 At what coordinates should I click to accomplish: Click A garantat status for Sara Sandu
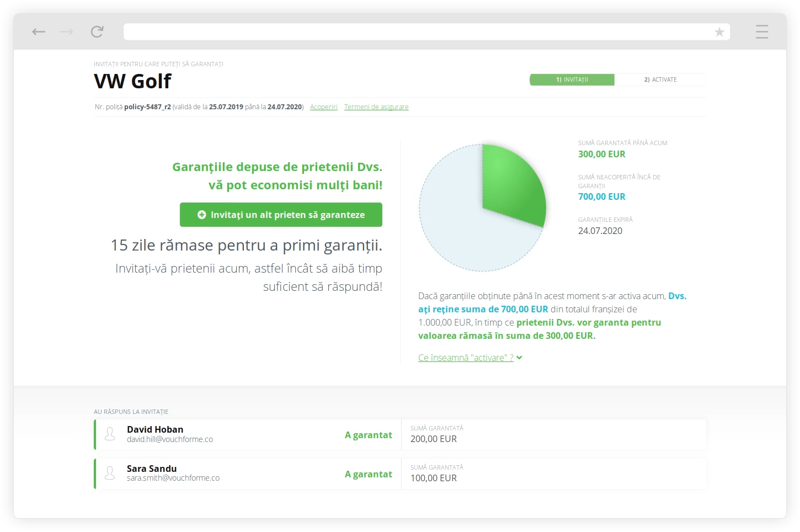click(x=369, y=474)
